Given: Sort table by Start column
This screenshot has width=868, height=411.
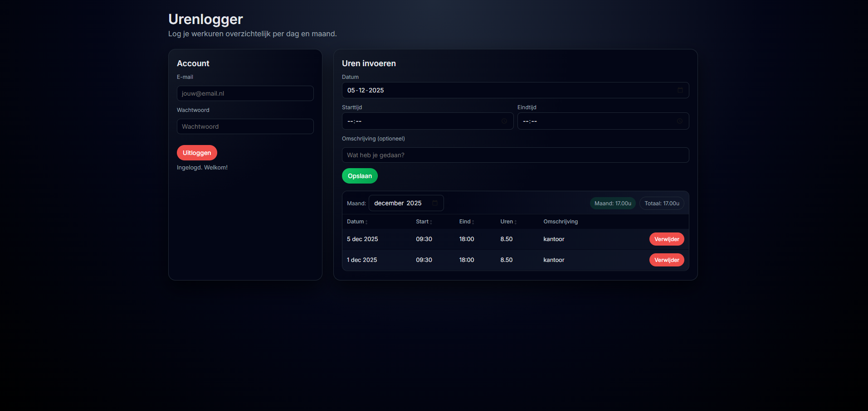Looking at the screenshot, I should pos(424,222).
